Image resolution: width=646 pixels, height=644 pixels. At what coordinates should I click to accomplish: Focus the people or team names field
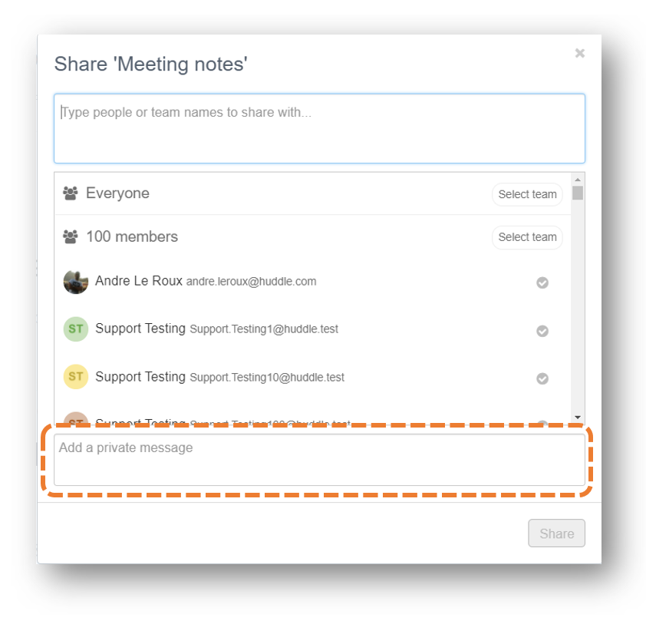coord(319,128)
